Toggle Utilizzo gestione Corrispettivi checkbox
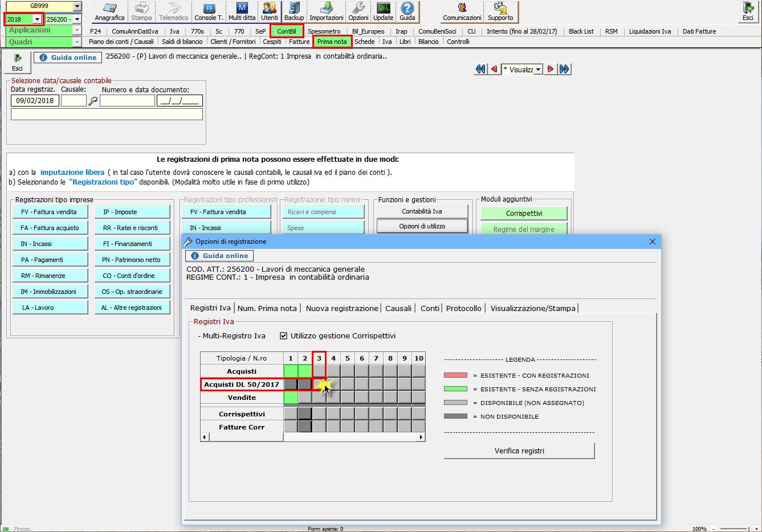Screen dimensions: 762x532 tap(284, 336)
